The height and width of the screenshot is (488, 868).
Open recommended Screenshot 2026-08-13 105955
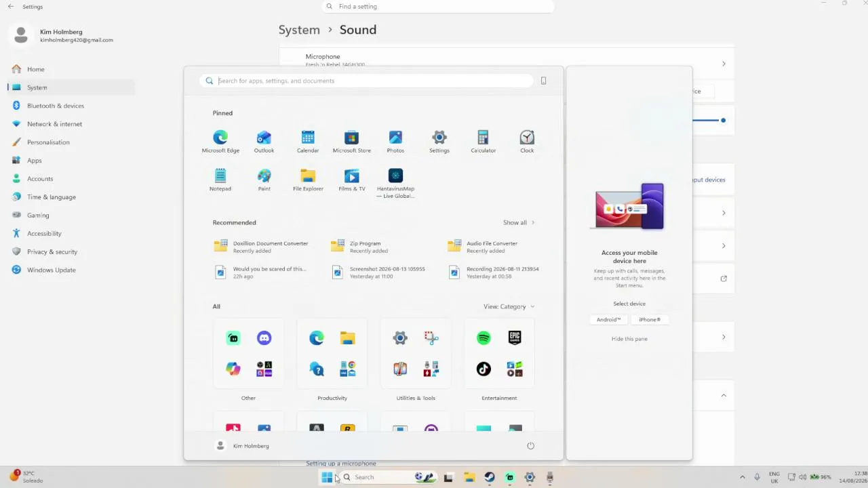pyautogui.click(x=378, y=272)
